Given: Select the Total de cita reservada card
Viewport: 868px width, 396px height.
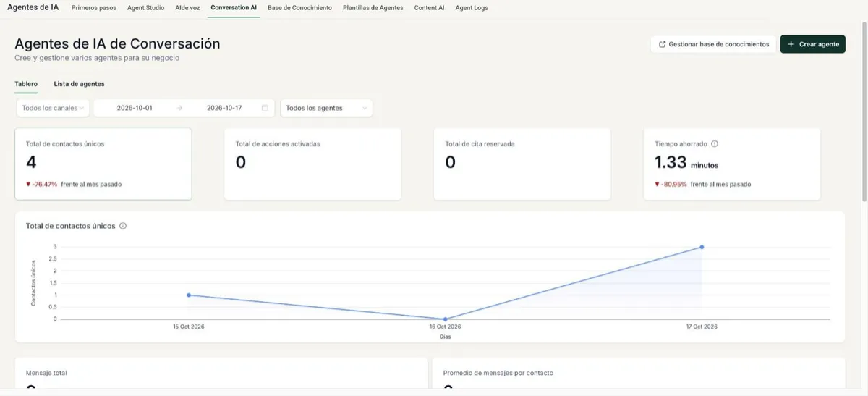Looking at the screenshot, I should click(522, 164).
